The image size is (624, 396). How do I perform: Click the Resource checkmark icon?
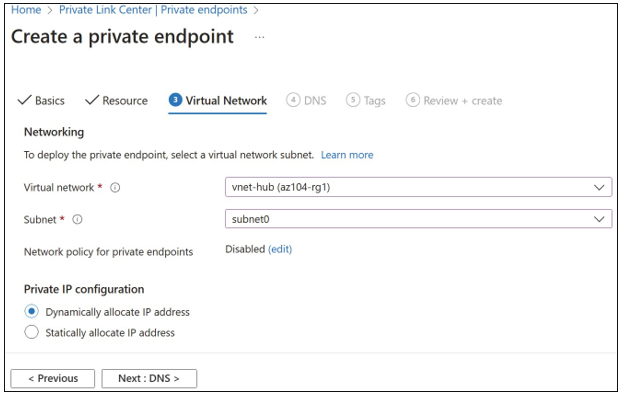coord(92,100)
